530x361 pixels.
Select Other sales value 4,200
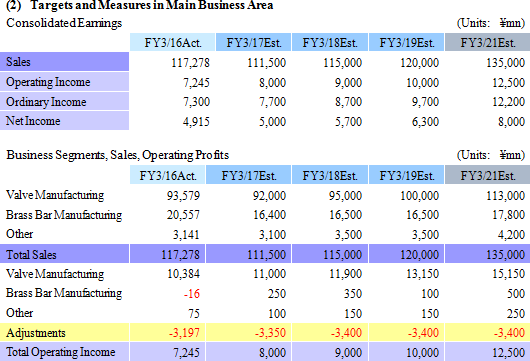[x=511, y=235]
